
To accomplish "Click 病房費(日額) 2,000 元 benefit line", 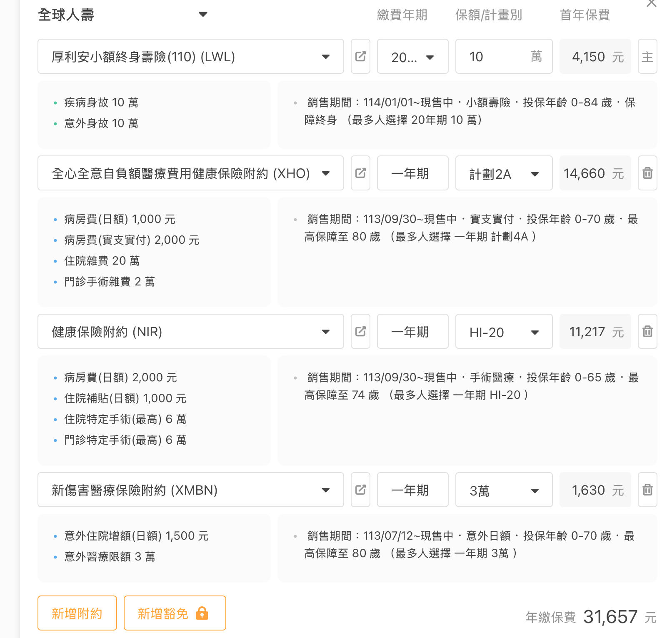I will pyautogui.click(x=121, y=377).
